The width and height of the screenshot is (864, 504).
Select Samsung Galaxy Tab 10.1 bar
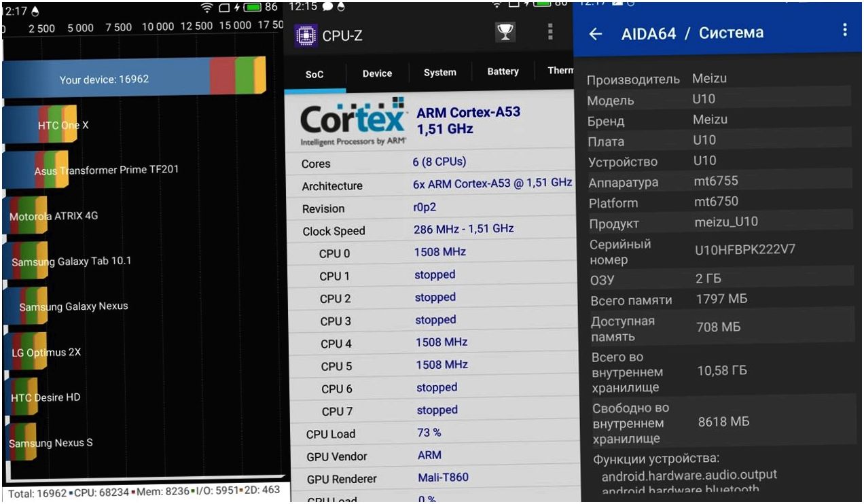pyautogui.click(x=25, y=261)
